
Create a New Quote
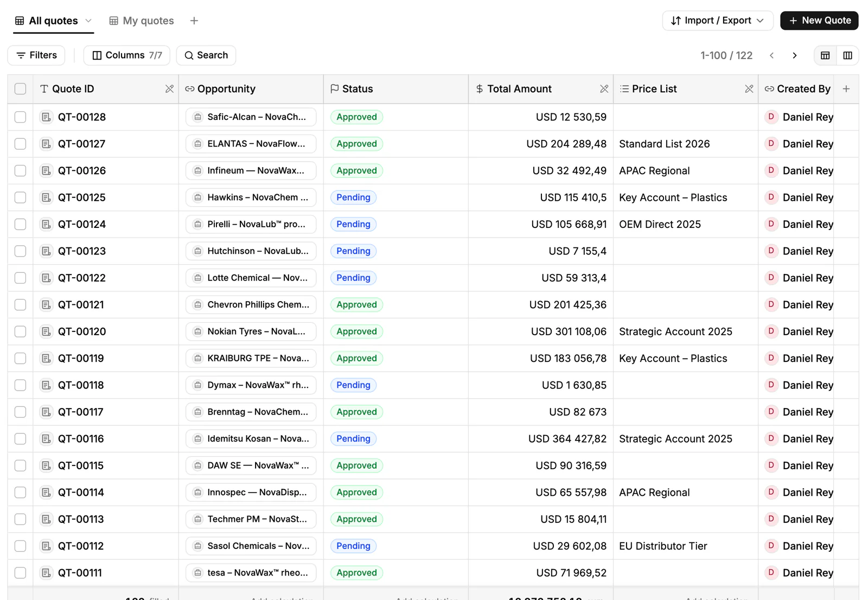(819, 21)
